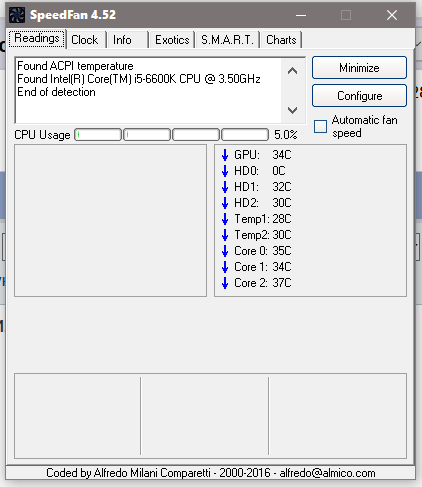422x487 pixels.
Task: Click the 'Found ACPI temperature' log line
Action: coord(75,66)
